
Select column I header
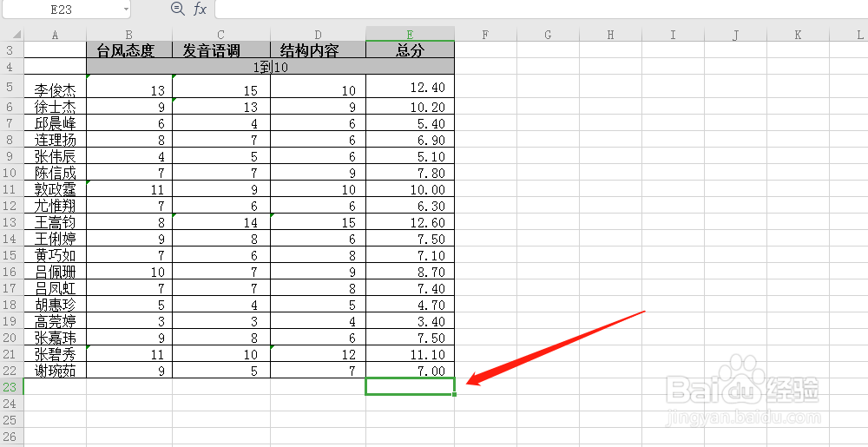(674, 35)
